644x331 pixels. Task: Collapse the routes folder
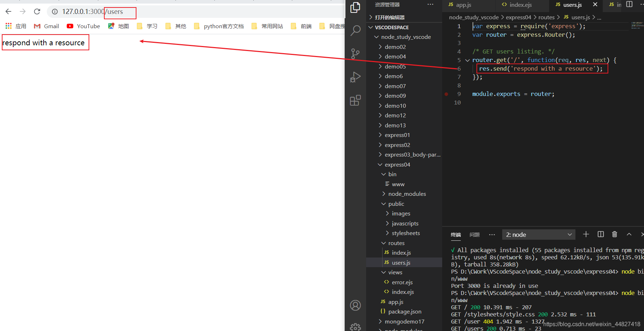404,243
